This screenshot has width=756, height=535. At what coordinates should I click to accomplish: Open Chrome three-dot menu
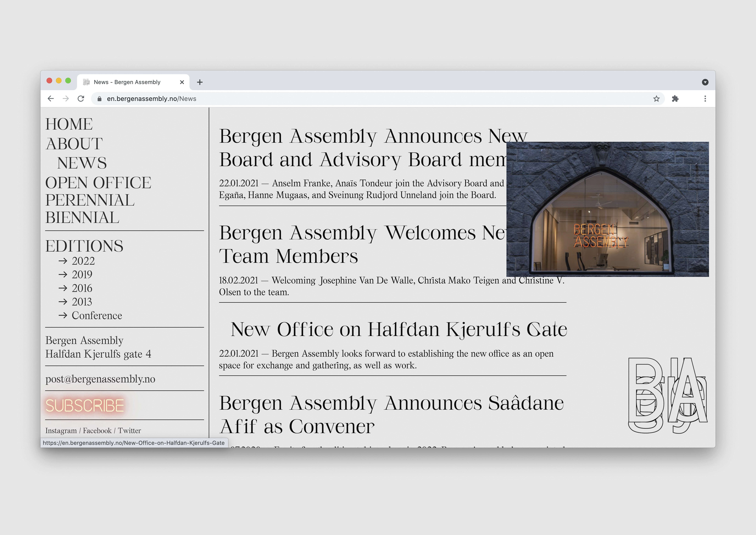705,99
